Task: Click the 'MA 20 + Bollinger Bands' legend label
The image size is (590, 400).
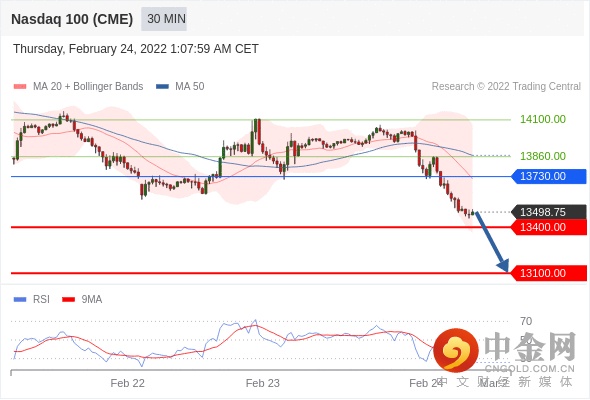Action: pos(88,87)
